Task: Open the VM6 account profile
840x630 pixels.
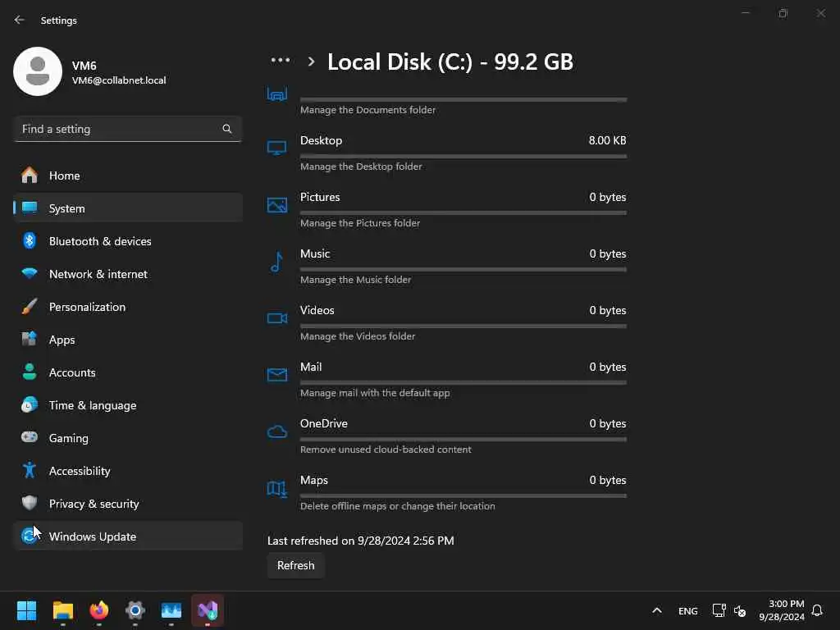Action: coord(90,71)
